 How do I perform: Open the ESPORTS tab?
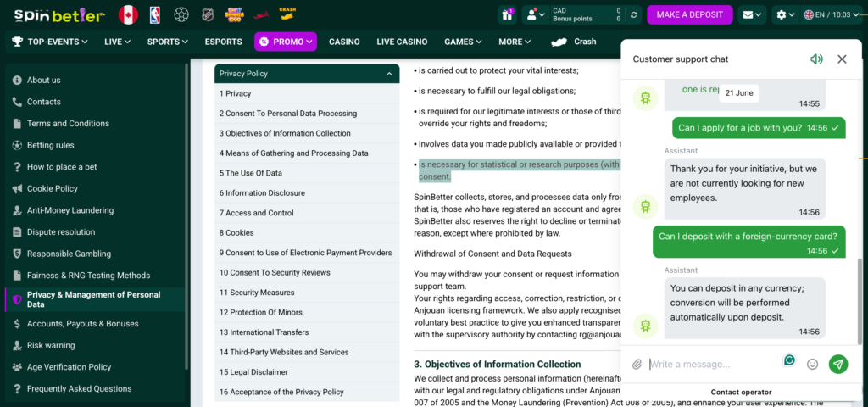click(223, 42)
